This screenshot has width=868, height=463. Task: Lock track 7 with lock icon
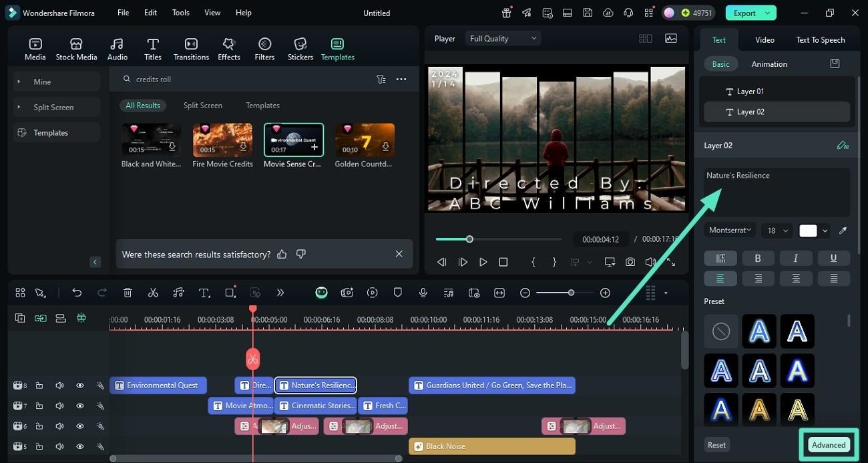coord(39,406)
